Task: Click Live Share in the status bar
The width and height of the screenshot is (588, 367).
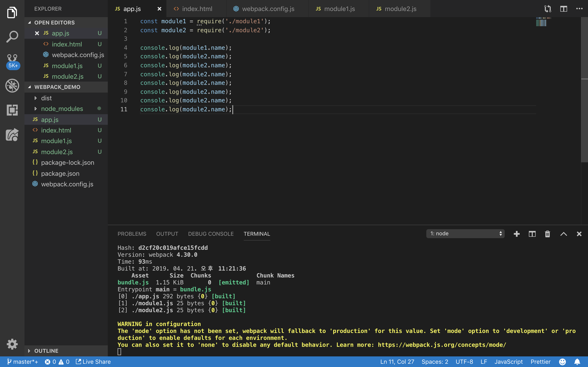Action: (93, 362)
